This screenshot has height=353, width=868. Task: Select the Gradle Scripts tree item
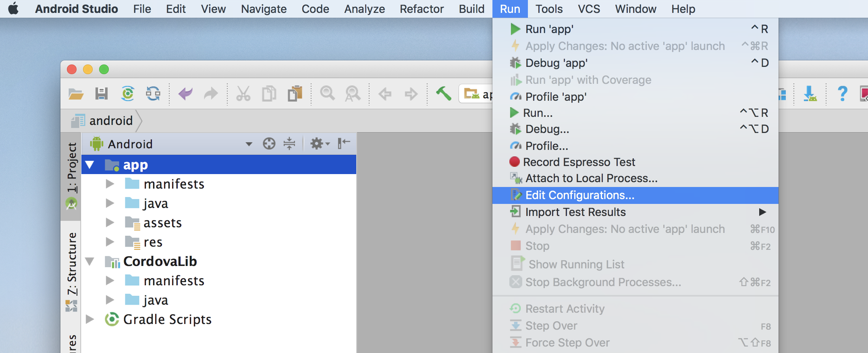click(x=219, y=319)
